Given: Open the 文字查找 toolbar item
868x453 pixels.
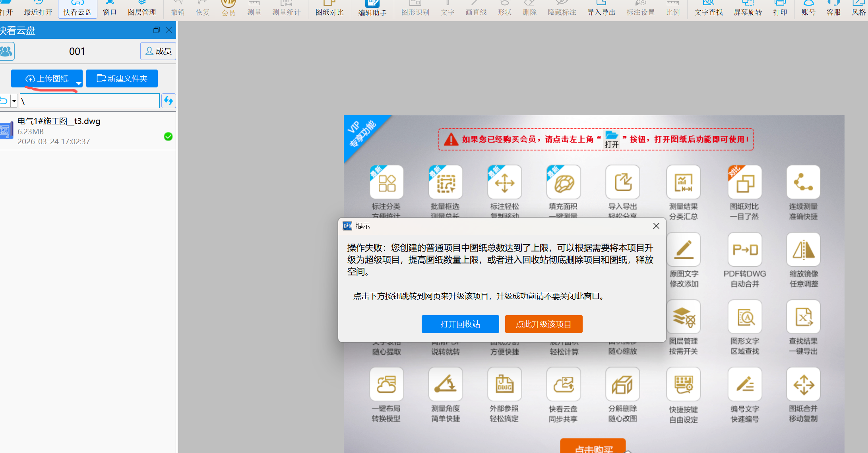Looking at the screenshot, I should pos(709,9).
